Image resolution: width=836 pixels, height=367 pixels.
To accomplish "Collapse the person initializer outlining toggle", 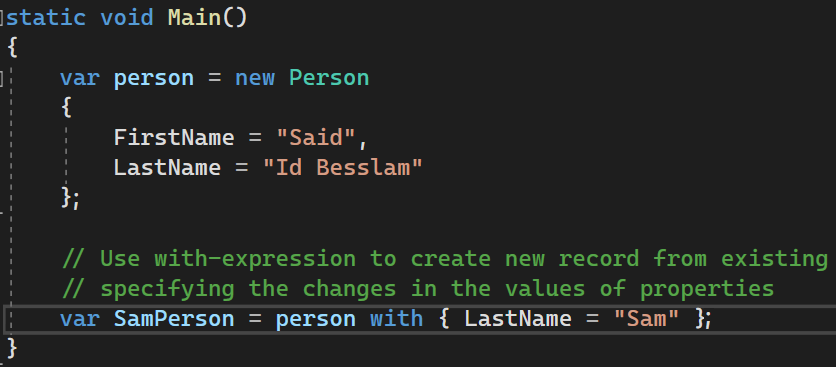I will (2, 78).
